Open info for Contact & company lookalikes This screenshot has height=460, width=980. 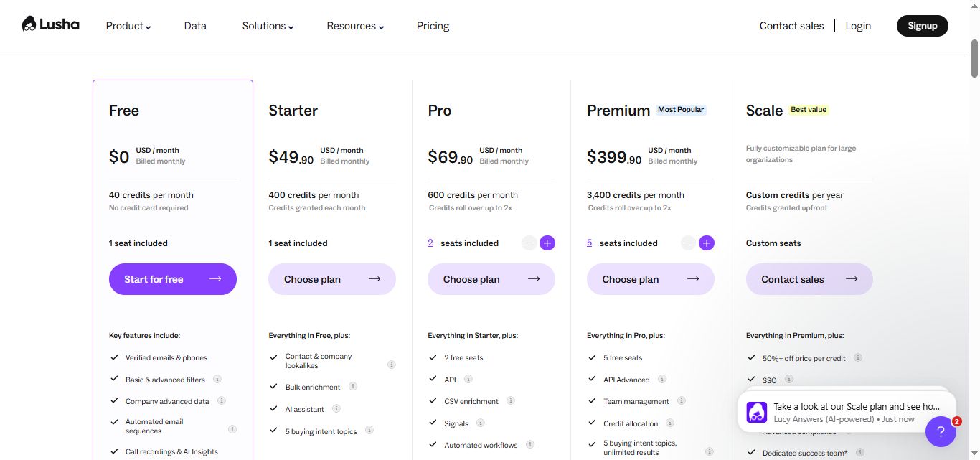coord(392,365)
